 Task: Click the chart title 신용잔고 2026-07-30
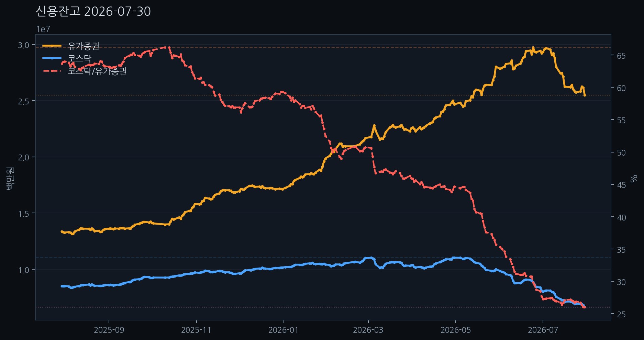[x=93, y=12]
